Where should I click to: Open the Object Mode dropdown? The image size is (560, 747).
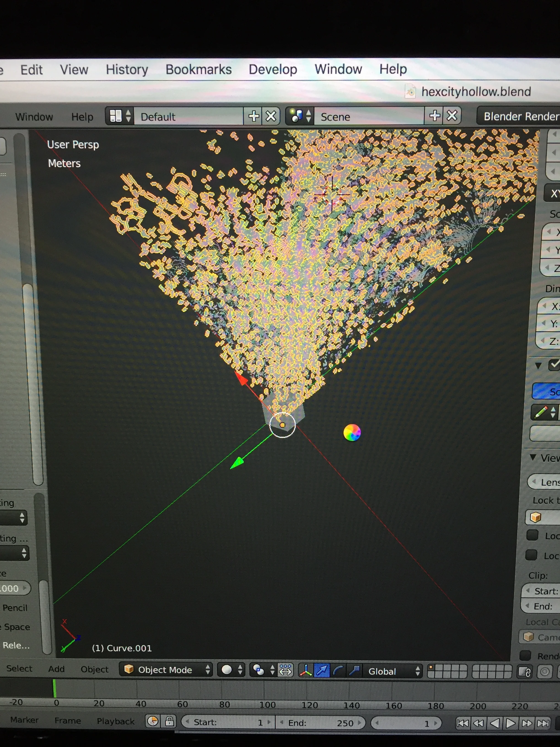(165, 670)
